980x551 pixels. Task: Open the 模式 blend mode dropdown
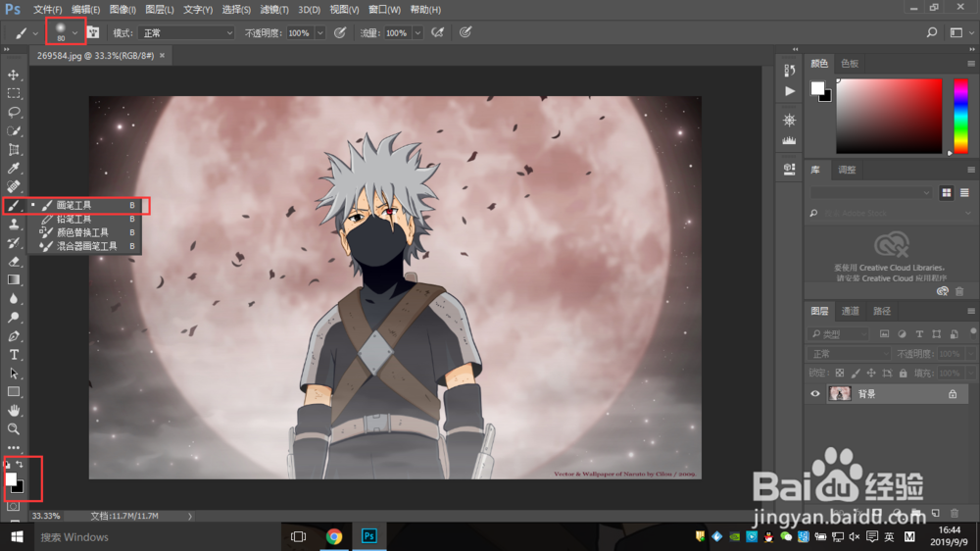[185, 33]
